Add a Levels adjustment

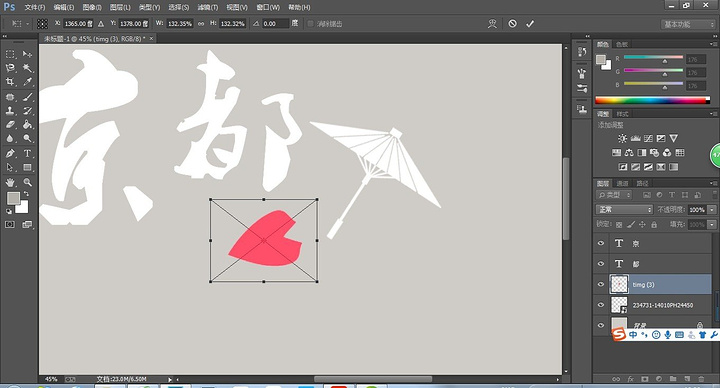[x=635, y=138]
